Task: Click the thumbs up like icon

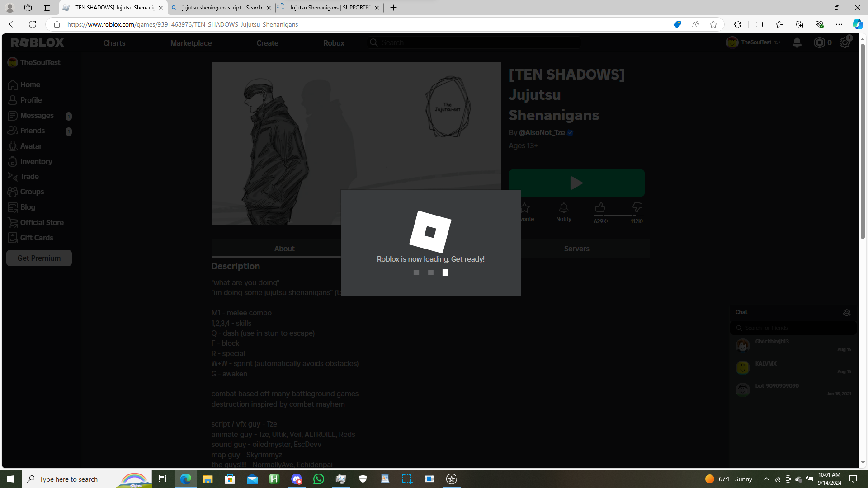Action: pos(600,208)
